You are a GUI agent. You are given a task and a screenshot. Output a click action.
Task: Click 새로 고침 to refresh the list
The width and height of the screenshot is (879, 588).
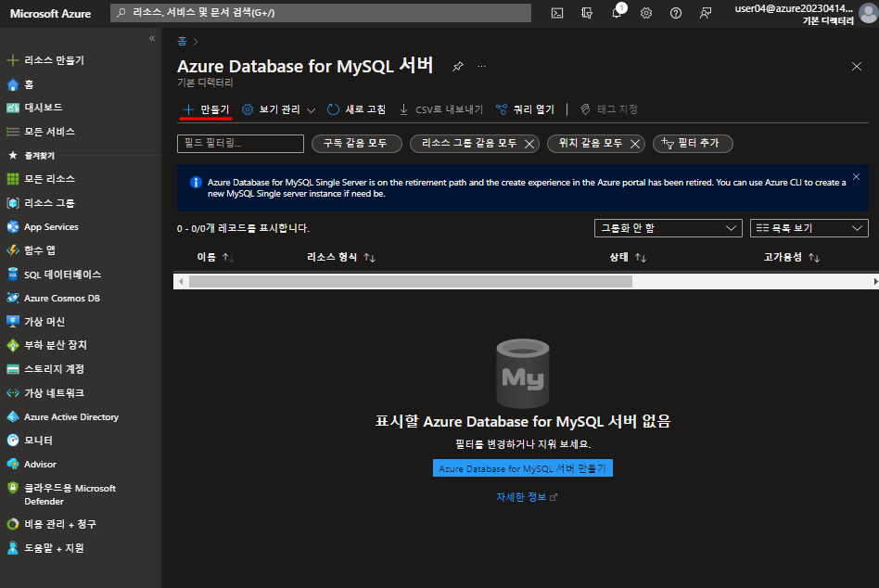(357, 109)
